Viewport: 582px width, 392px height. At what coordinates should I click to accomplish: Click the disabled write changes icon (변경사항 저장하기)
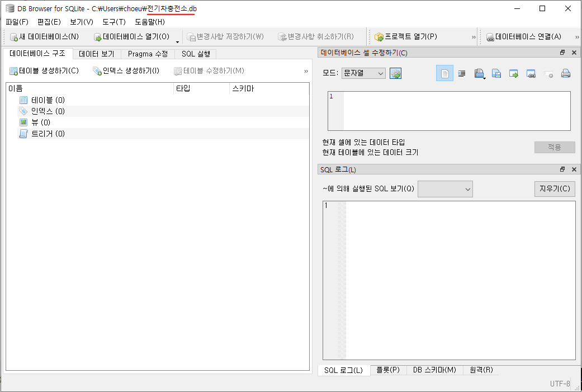point(191,37)
